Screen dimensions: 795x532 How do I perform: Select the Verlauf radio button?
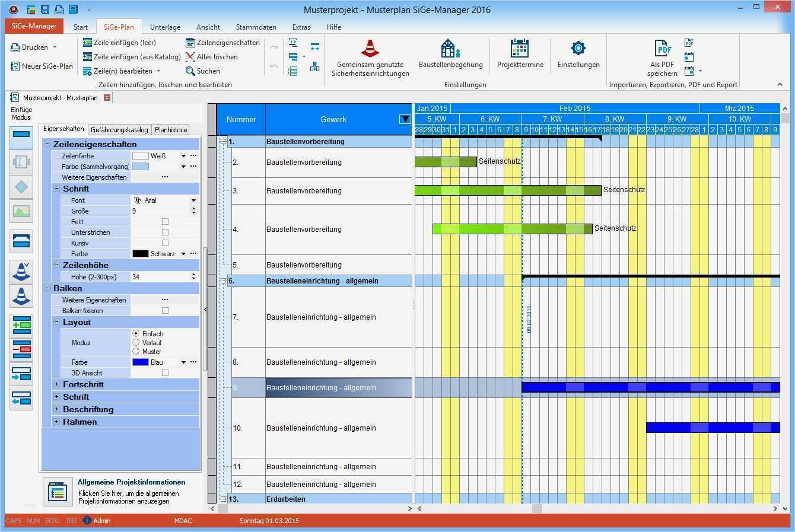coord(136,343)
